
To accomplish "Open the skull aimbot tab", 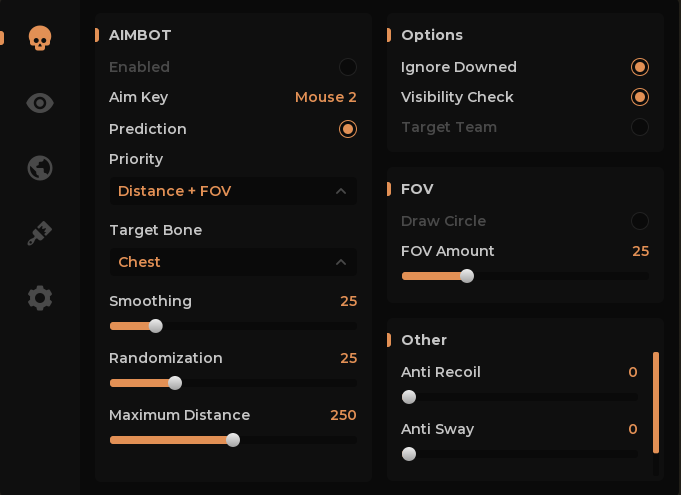I will (39, 39).
